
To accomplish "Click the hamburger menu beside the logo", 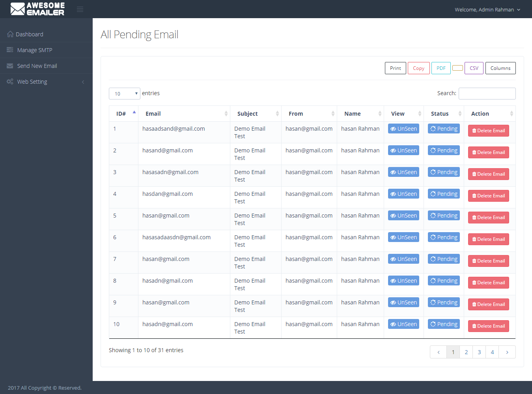I will 80,9.
